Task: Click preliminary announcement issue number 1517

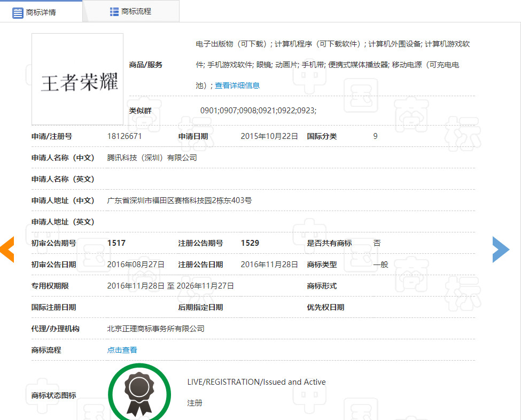Action: (116, 243)
